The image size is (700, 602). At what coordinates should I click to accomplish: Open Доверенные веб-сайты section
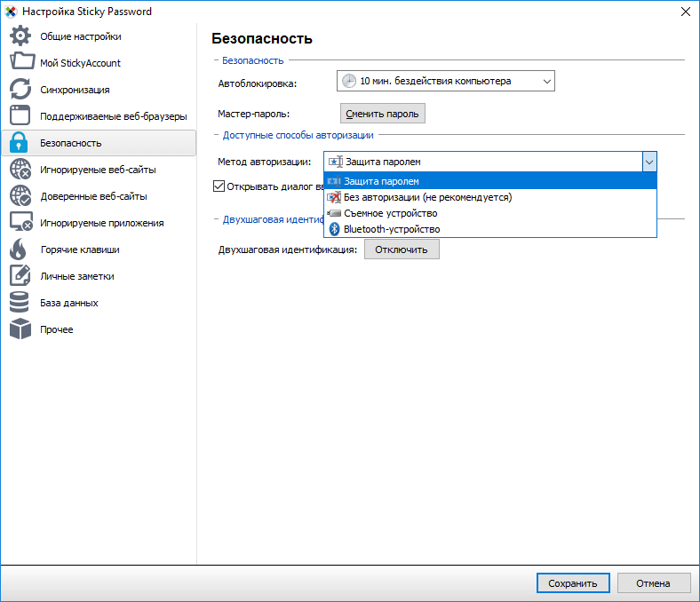point(99,196)
